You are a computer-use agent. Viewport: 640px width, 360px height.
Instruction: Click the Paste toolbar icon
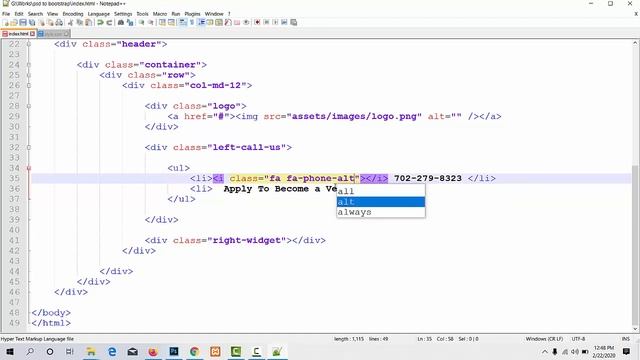pyautogui.click(x=88, y=22)
